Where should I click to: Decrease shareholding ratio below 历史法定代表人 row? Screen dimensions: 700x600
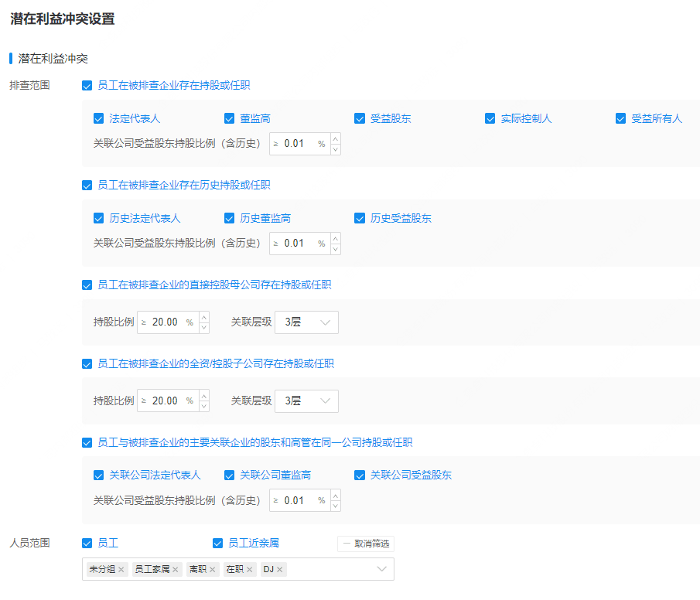(x=335, y=249)
